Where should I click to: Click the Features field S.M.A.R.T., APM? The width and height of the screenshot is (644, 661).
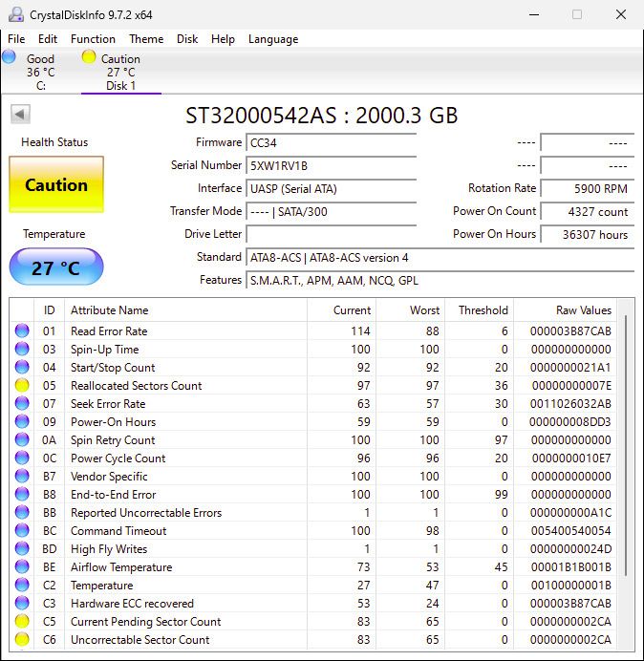pyautogui.click(x=440, y=280)
